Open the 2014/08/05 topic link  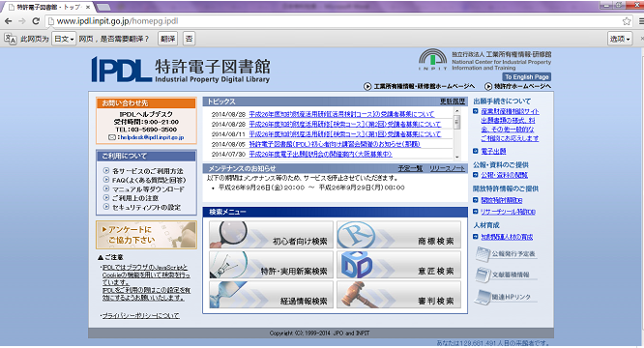point(335,144)
